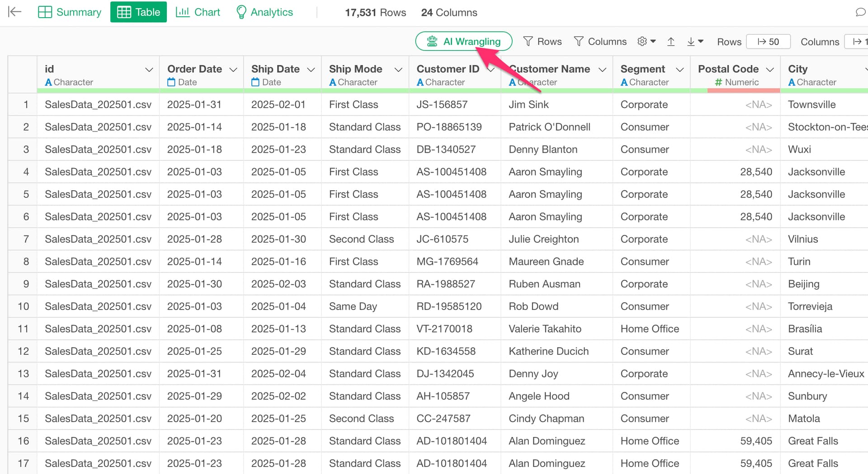Switch to the Chart tab

coord(198,12)
